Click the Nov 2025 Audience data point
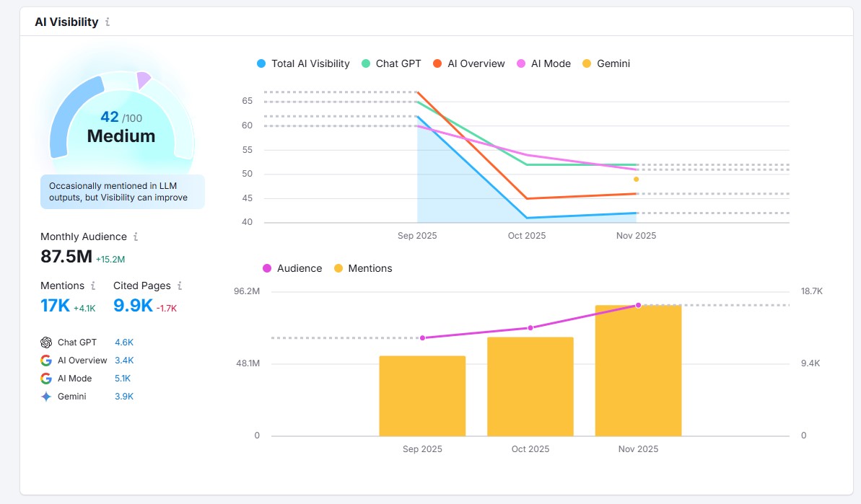 click(x=638, y=305)
